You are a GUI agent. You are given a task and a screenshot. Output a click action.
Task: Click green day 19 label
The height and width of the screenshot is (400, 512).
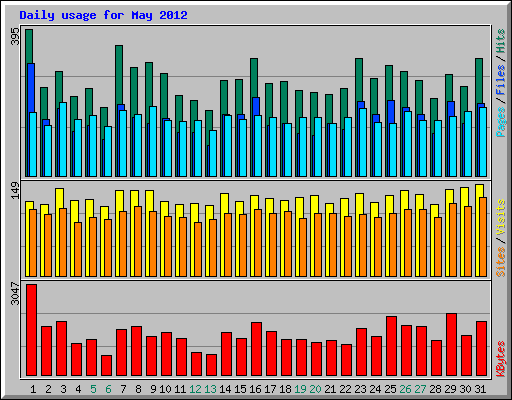(300, 389)
